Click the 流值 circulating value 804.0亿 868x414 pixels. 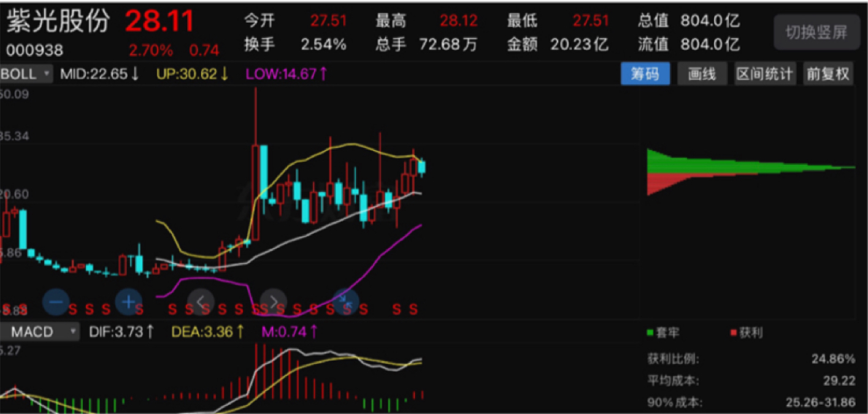pyautogui.click(x=710, y=44)
